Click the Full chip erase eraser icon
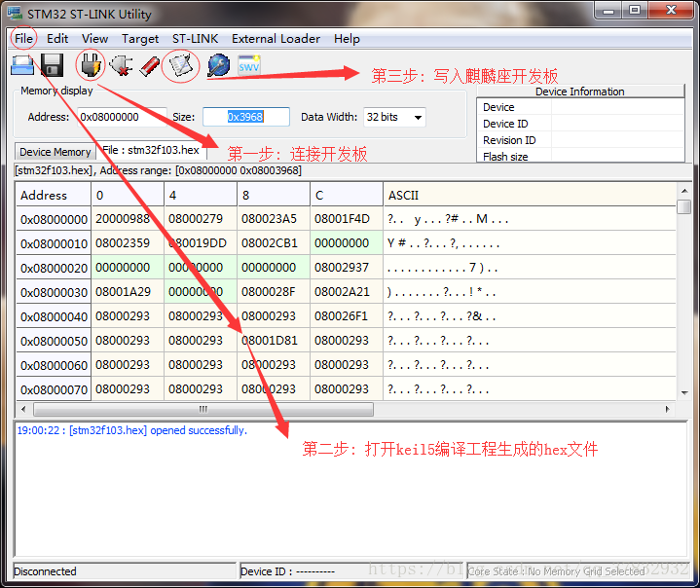 [x=150, y=66]
